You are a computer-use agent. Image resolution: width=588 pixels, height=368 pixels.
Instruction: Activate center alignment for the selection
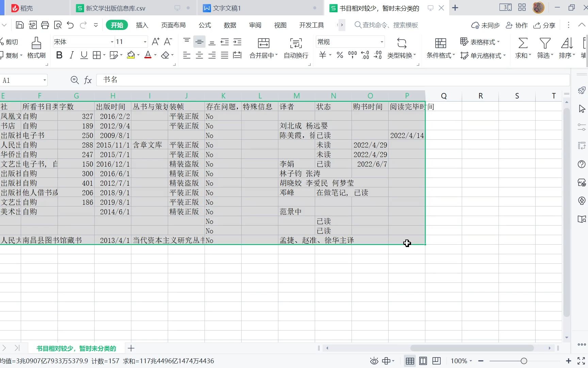point(199,55)
